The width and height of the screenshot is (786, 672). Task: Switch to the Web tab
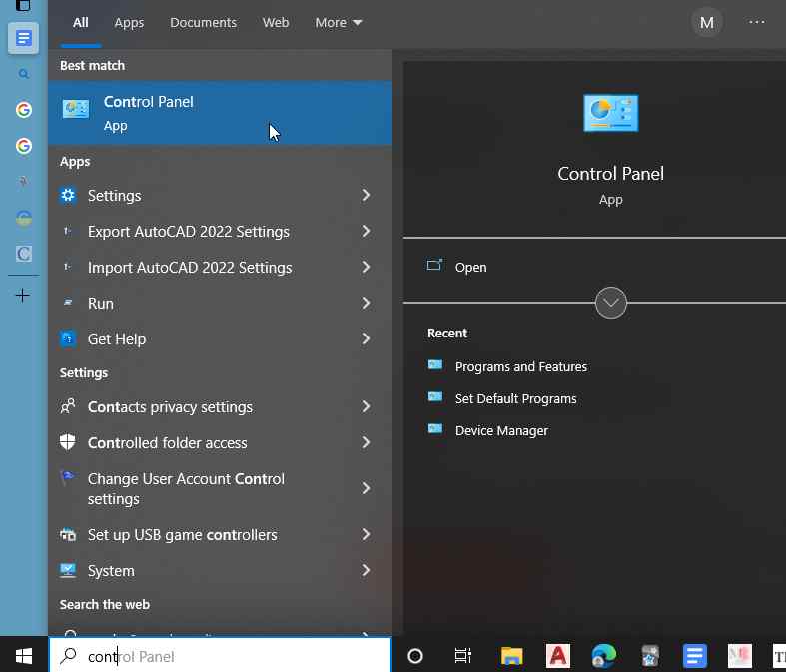click(x=276, y=23)
